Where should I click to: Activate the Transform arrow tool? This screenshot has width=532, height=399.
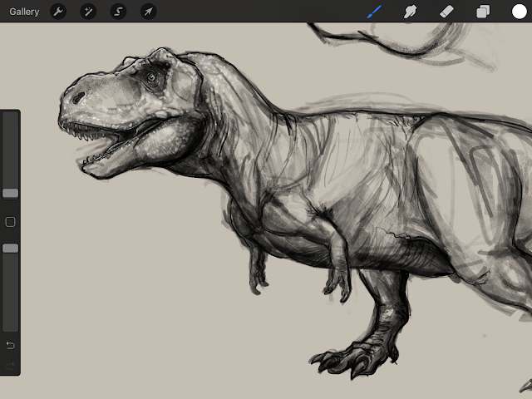pyautogui.click(x=148, y=12)
